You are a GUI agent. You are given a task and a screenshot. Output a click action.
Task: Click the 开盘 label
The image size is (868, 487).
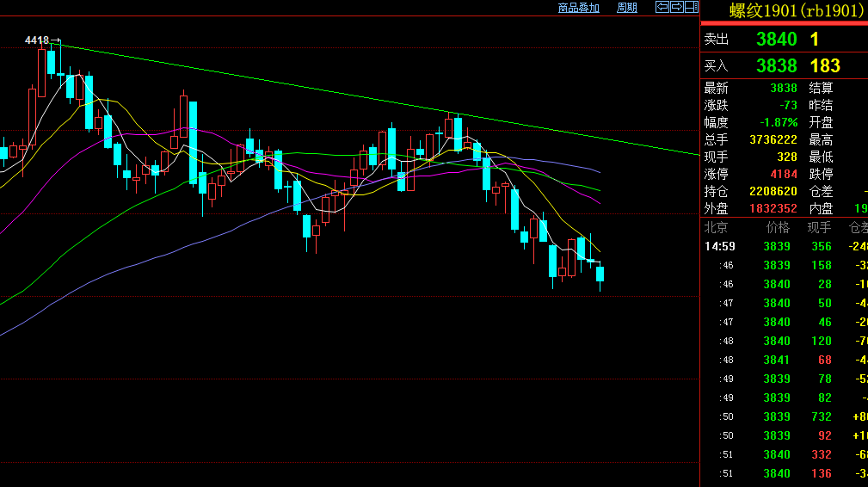tap(821, 122)
